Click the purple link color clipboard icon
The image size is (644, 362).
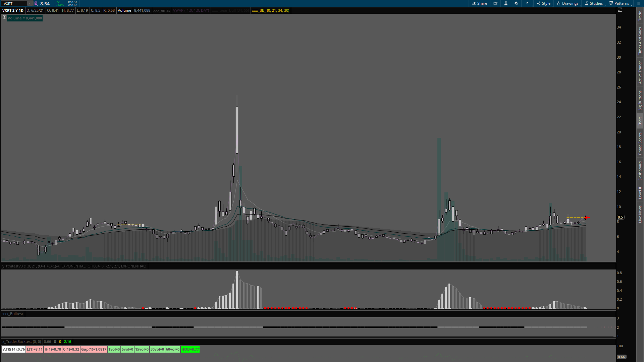36,3
